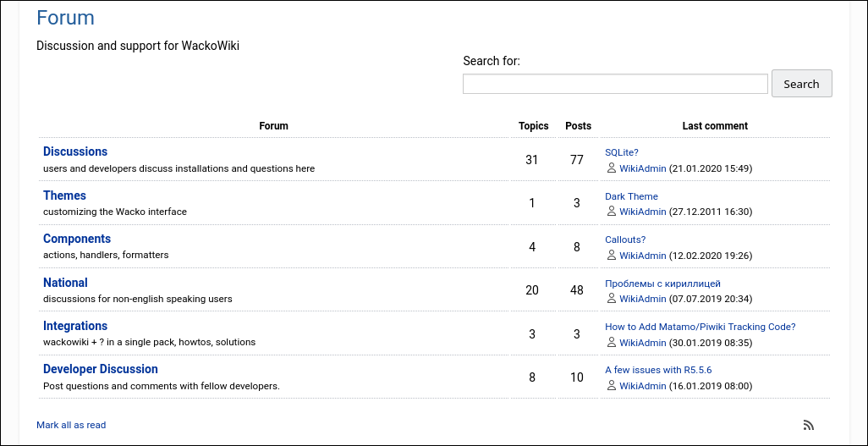Screen dimensions: 868x446
Task: Open the Developer Discussion forum
Action: (x=101, y=369)
